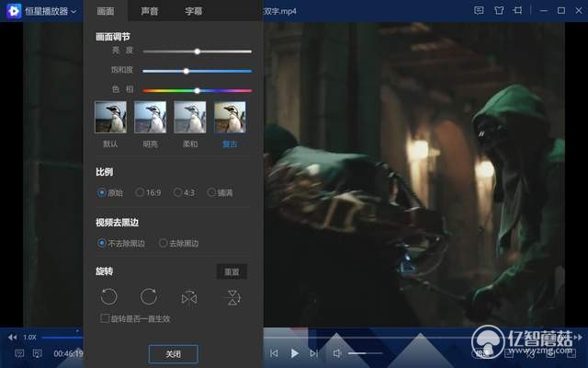Screen dimensions: 588x368
Task: Play the video
Action: tap(295, 353)
